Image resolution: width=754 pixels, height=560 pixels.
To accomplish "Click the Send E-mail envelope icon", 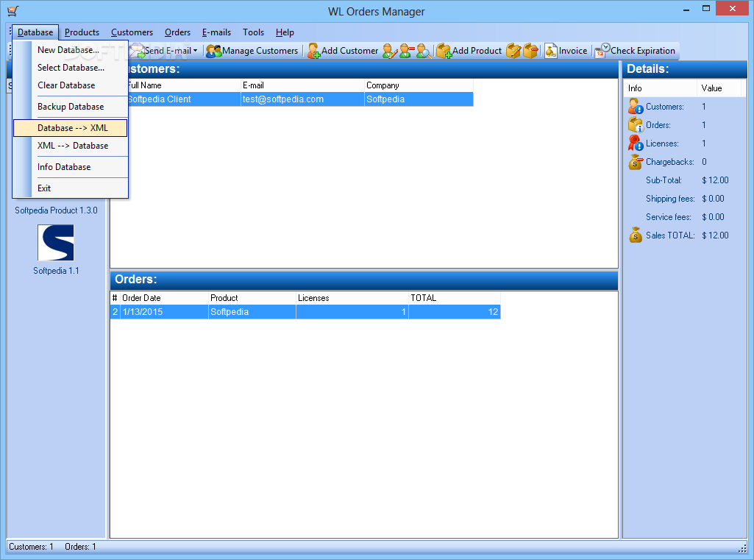I will click(x=137, y=51).
